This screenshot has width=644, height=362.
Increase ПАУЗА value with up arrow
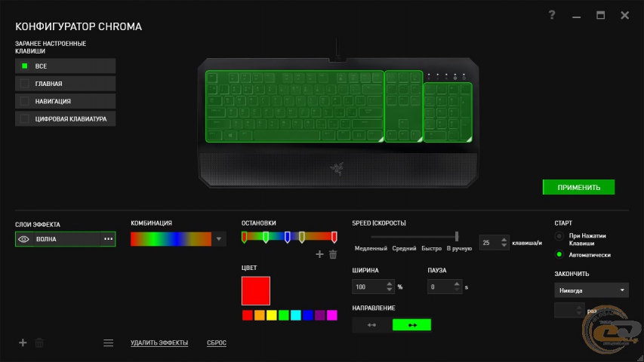[x=457, y=284]
